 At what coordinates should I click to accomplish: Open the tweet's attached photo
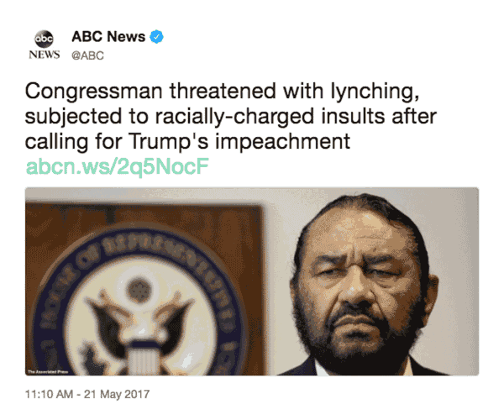[252, 281]
